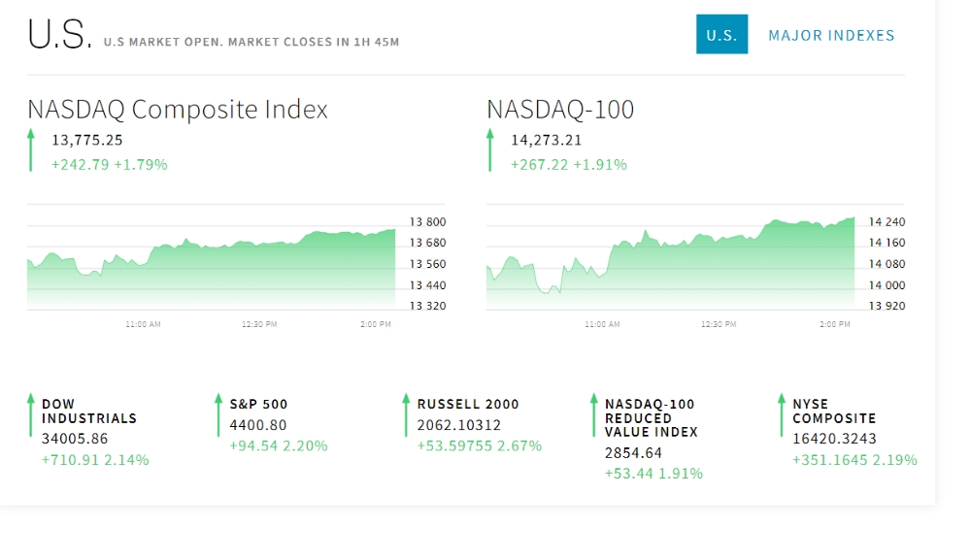Open the NASDAQ Composite Index heading
This screenshot has width=971, height=560.
[x=177, y=110]
